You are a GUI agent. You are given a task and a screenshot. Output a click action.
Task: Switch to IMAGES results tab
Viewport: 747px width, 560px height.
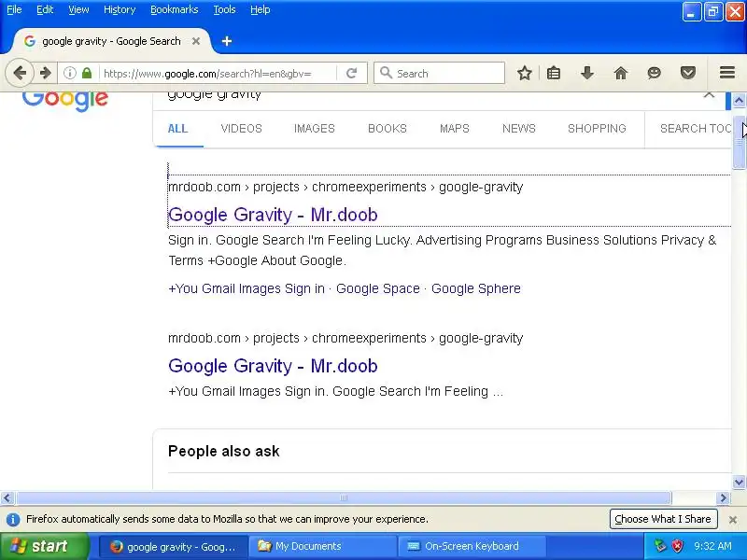click(315, 129)
